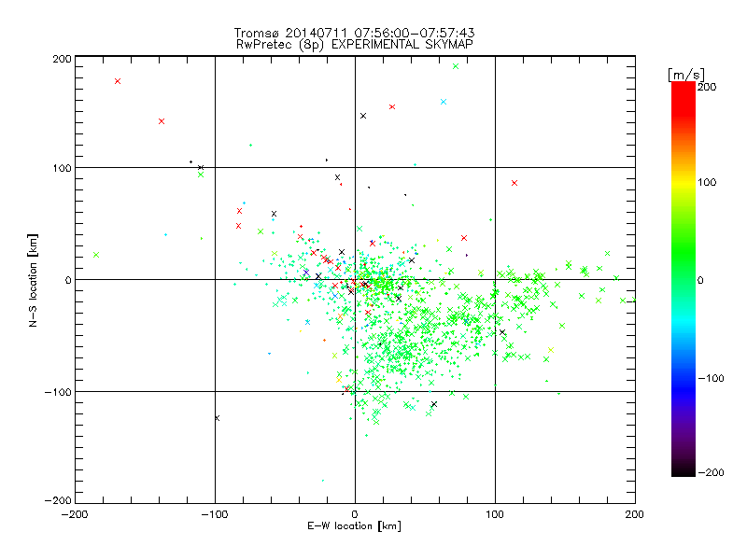Click the "E-W location [km]" axis label
This screenshot has width=747, height=560.
pos(354,525)
